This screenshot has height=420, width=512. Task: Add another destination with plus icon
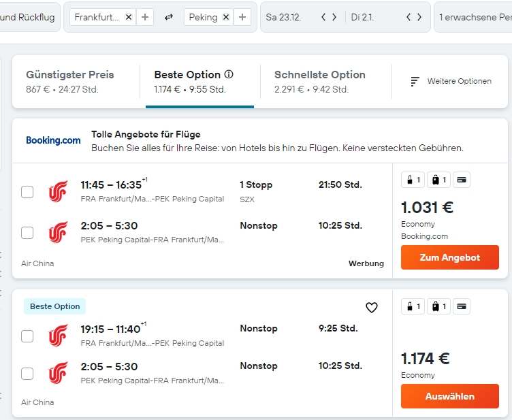242,17
